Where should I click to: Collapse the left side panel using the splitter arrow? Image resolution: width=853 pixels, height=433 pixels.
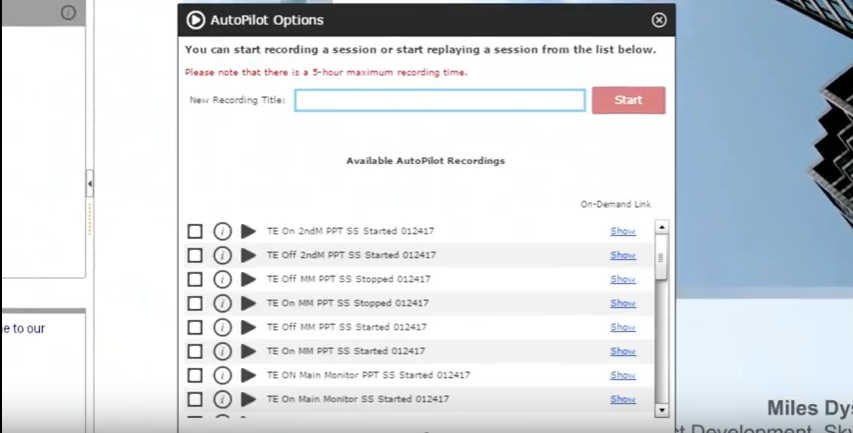point(90,184)
